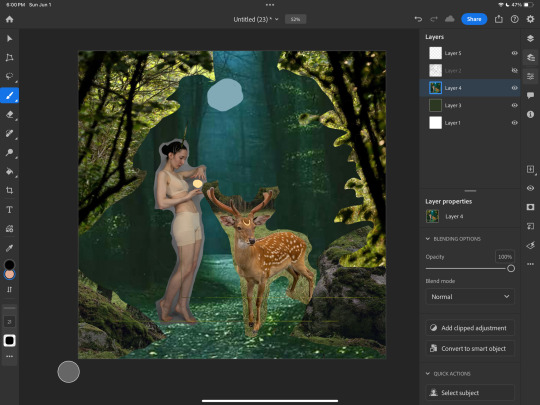Image resolution: width=540 pixels, height=405 pixels.
Task: Open the black foreground color swatch
Action: click(x=9, y=264)
